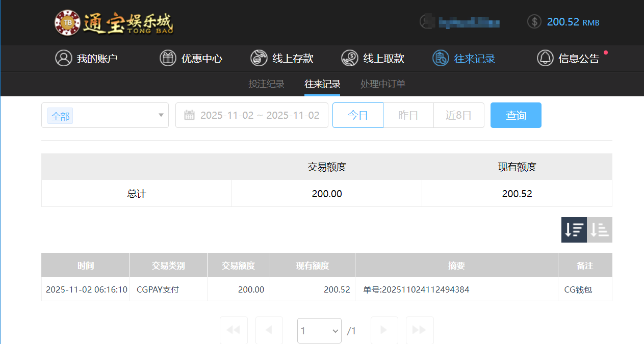Select the 昨日 date filter

pos(408,115)
